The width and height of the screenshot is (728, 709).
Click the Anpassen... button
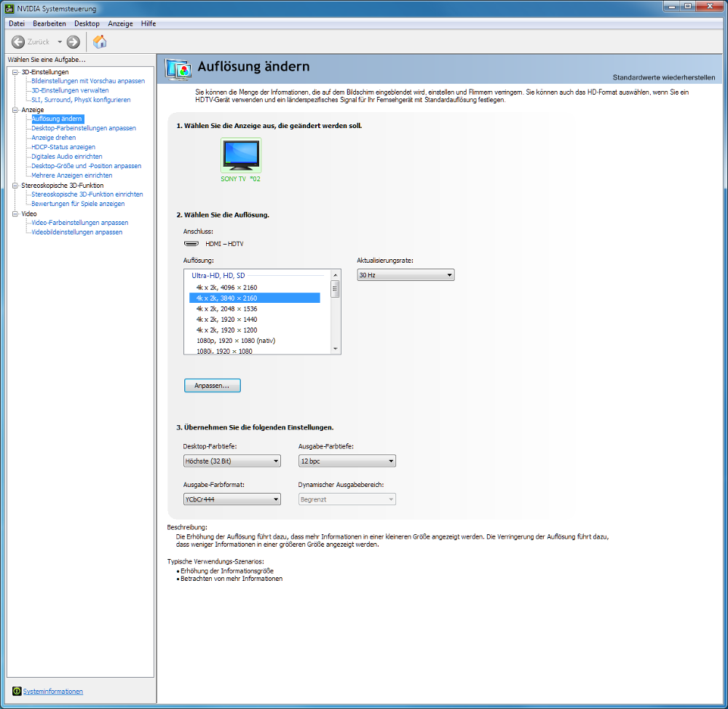click(x=212, y=385)
